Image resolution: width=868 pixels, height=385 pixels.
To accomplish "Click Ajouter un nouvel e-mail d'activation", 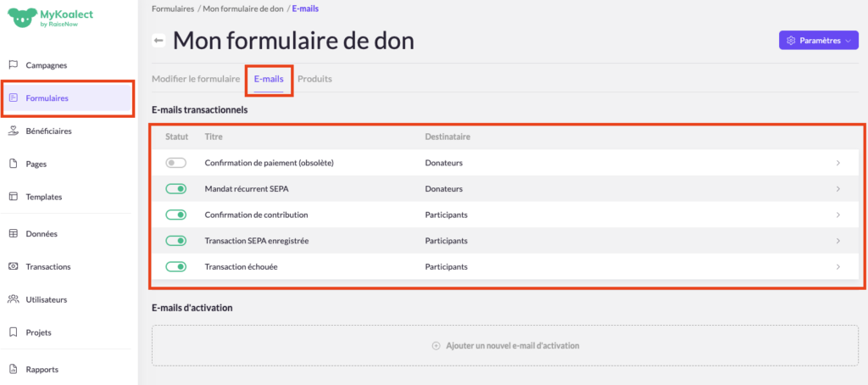I will [x=505, y=346].
